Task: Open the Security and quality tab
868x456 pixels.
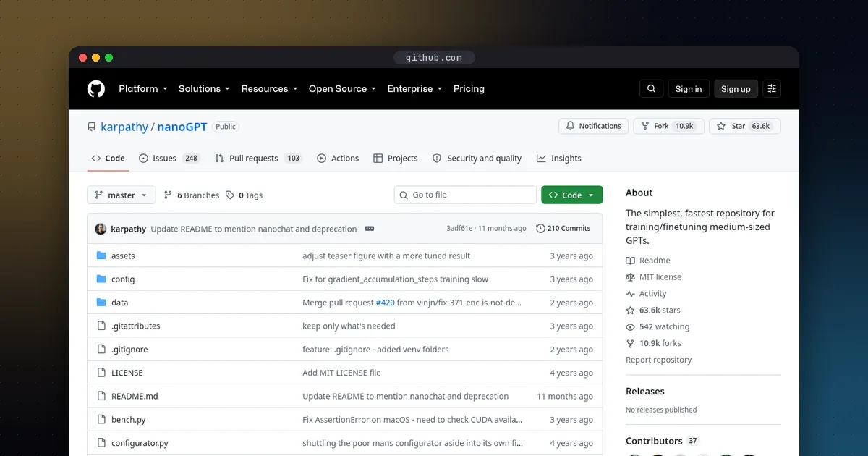Action: (x=477, y=159)
